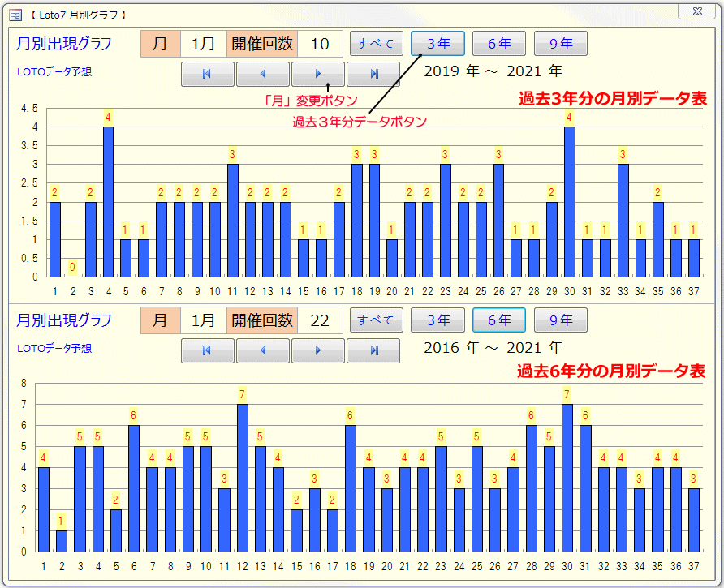Click bar for number 28 in lower chart
This screenshot has height=588, width=724.
(x=531, y=488)
